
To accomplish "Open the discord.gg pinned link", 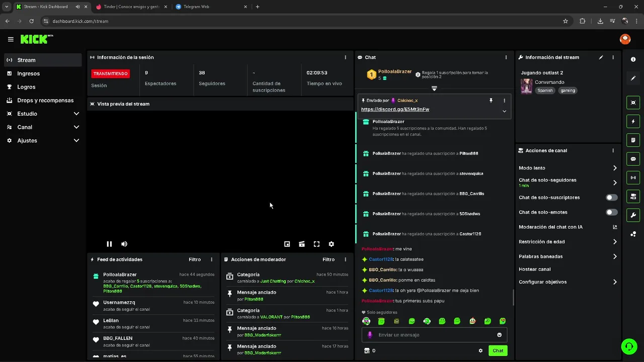I will pos(395,109).
